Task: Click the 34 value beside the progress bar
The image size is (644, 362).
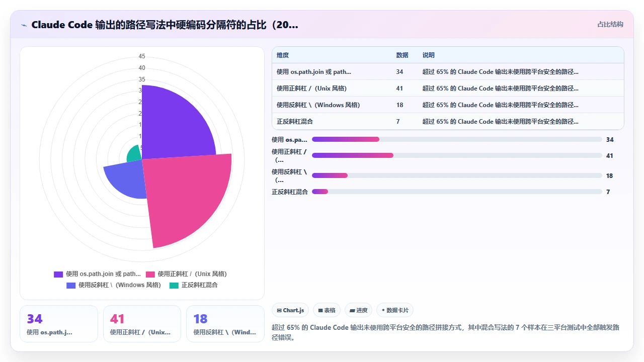Action: (x=610, y=140)
